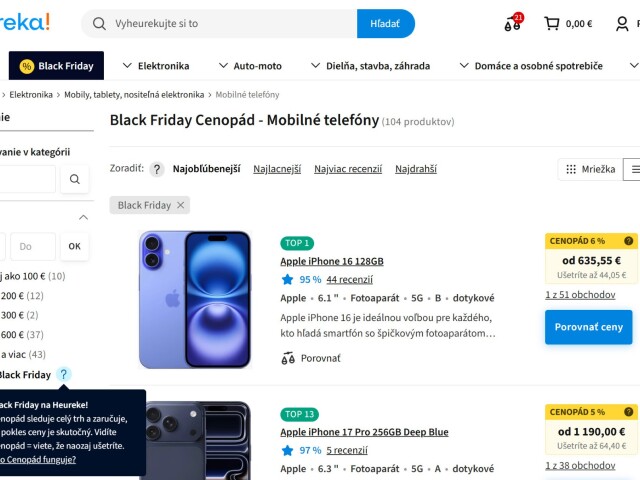Switch to Mriežka grid view
The image size is (640, 480).
click(x=590, y=169)
